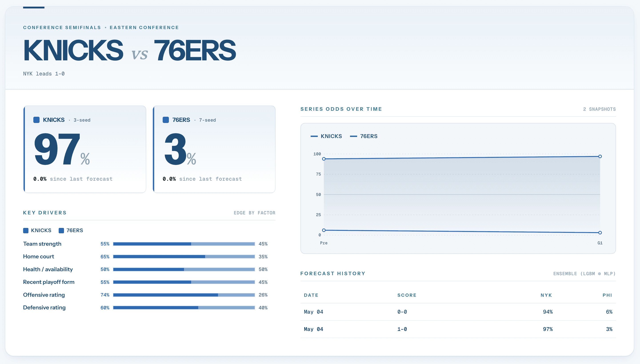Viewport: 640px width, 364px height.
Task: Click the "FORECAST HISTORY" section heading
Action: pos(333,273)
